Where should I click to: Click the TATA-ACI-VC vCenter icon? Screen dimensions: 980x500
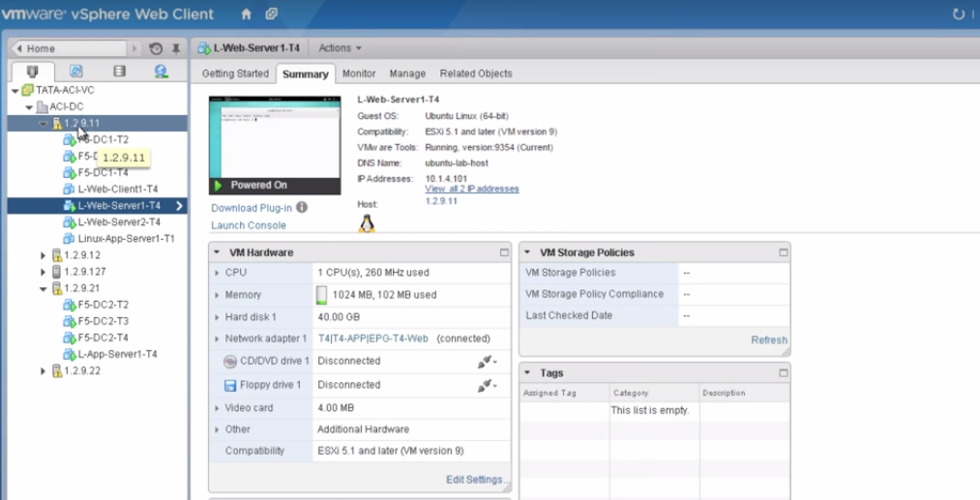[x=27, y=90]
